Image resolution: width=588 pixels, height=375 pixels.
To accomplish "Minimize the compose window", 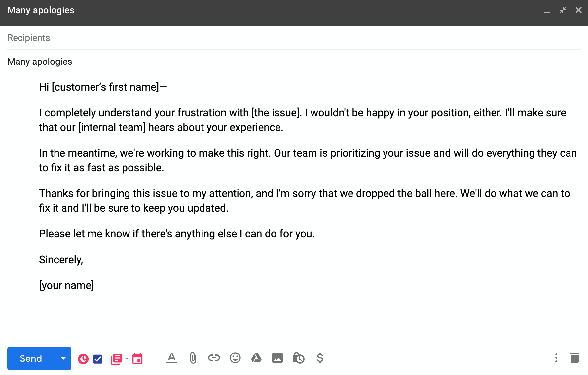I will 547,11.
